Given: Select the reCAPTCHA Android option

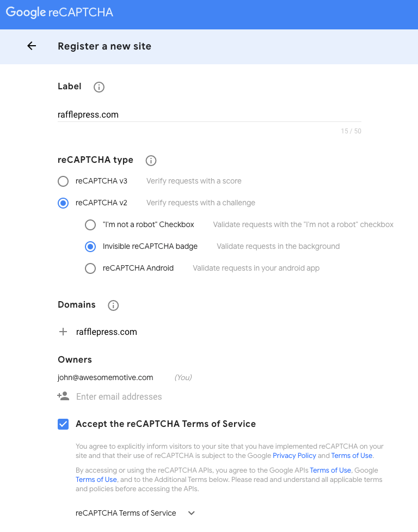Looking at the screenshot, I should click(x=90, y=268).
